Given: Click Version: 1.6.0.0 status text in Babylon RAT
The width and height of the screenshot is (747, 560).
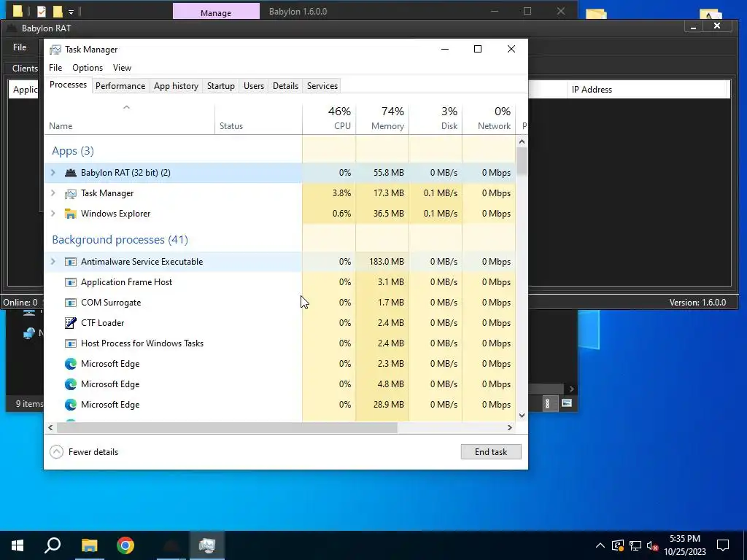Looking at the screenshot, I should [697, 303].
